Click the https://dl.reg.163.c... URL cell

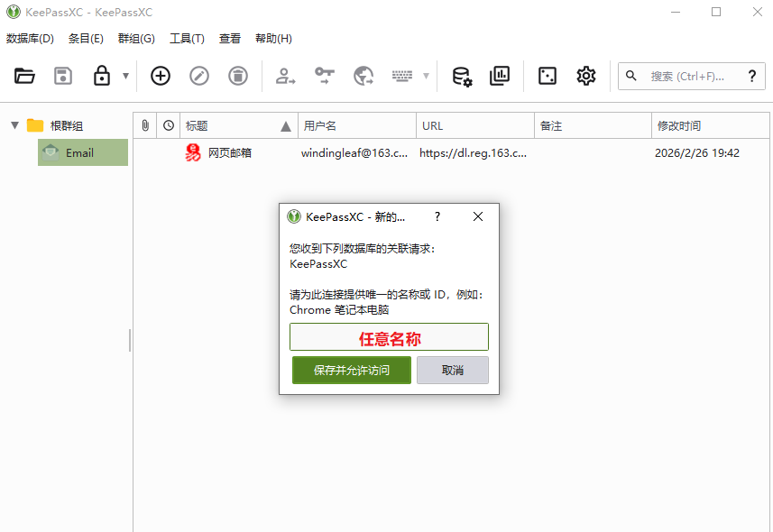click(474, 153)
